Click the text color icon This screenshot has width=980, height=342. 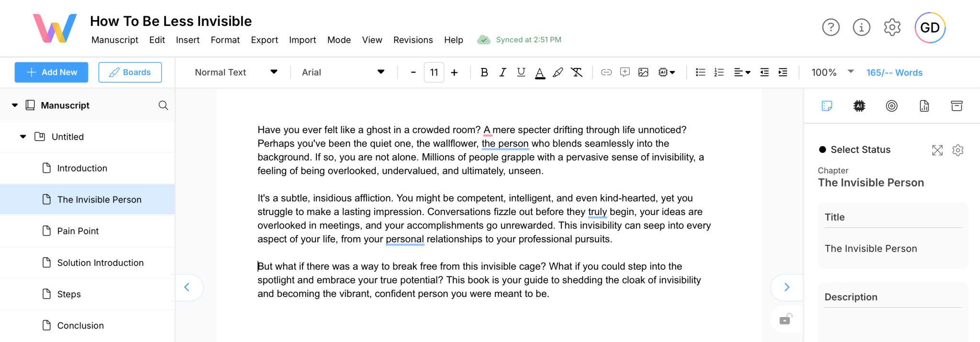tap(540, 72)
